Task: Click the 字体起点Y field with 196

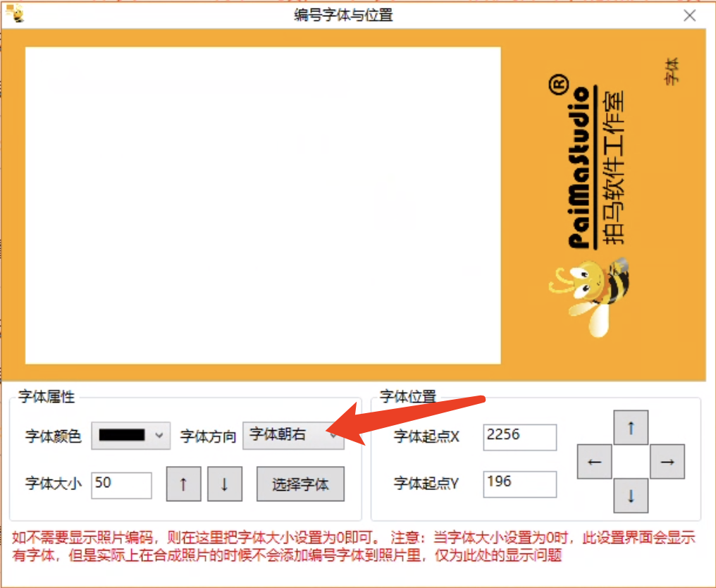Action: [519, 484]
